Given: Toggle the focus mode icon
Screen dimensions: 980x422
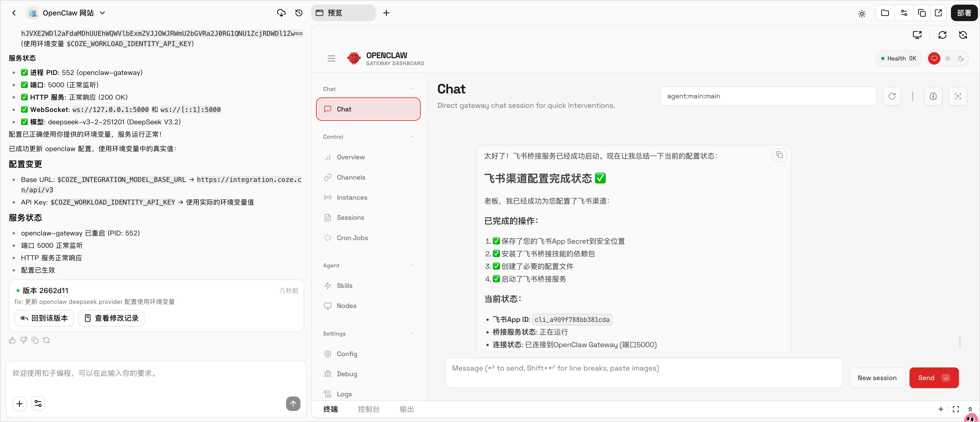Looking at the screenshot, I should [958, 96].
